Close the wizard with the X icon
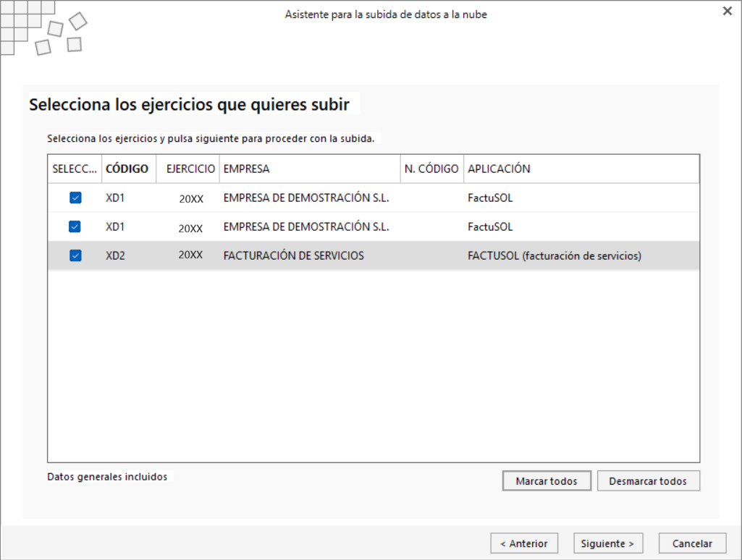Viewport: 742px width, 560px height. tap(728, 11)
